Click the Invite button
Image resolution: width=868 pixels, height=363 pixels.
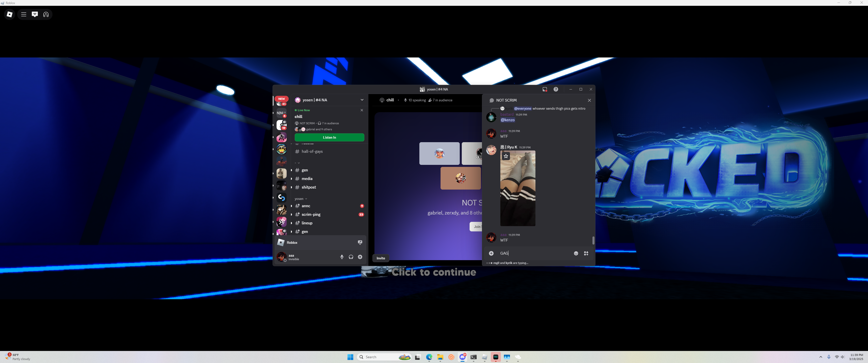[x=381, y=258]
